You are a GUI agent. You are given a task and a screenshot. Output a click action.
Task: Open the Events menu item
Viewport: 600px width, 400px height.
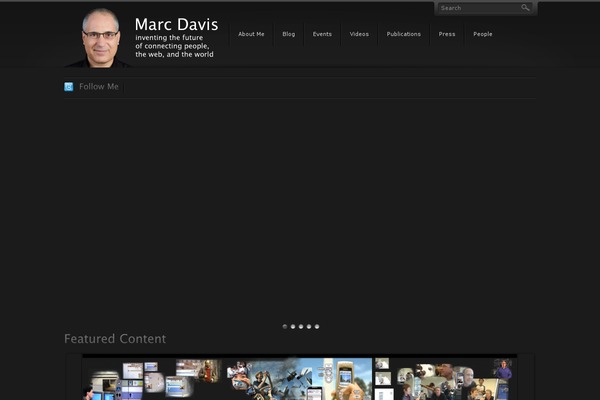[x=322, y=34]
